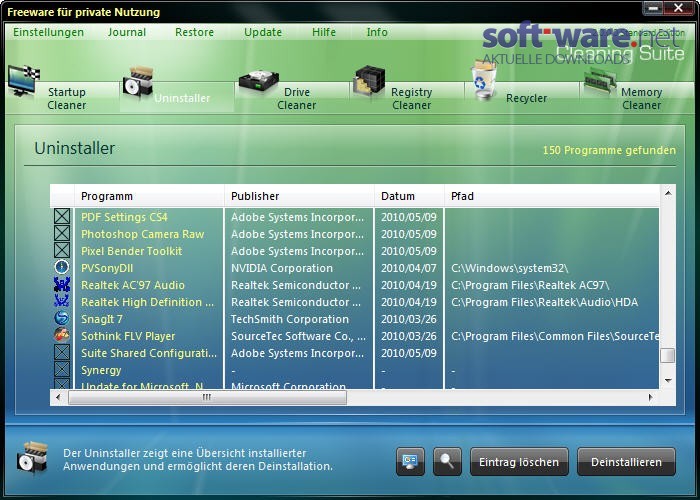
Task: Click the Realtek AC'97 Audio crab icon
Action: (x=62, y=284)
